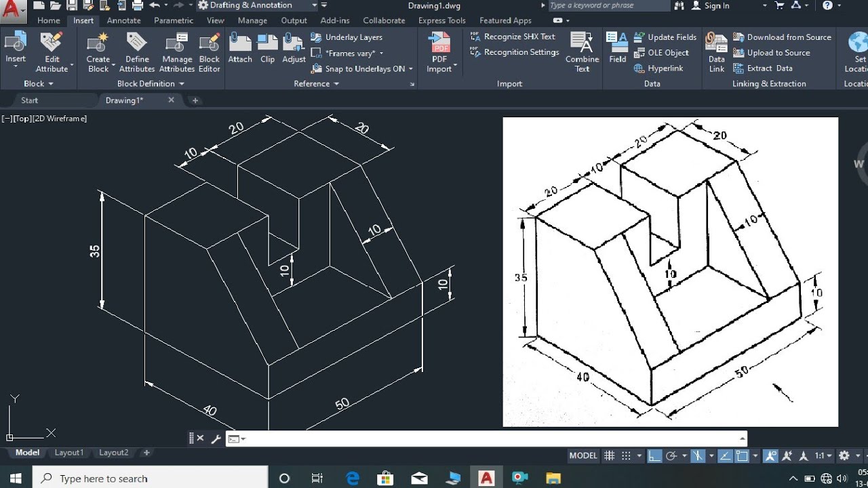Undo the last action with the back arrow
This screenshot has height=488, width=868.
[154, 5]
